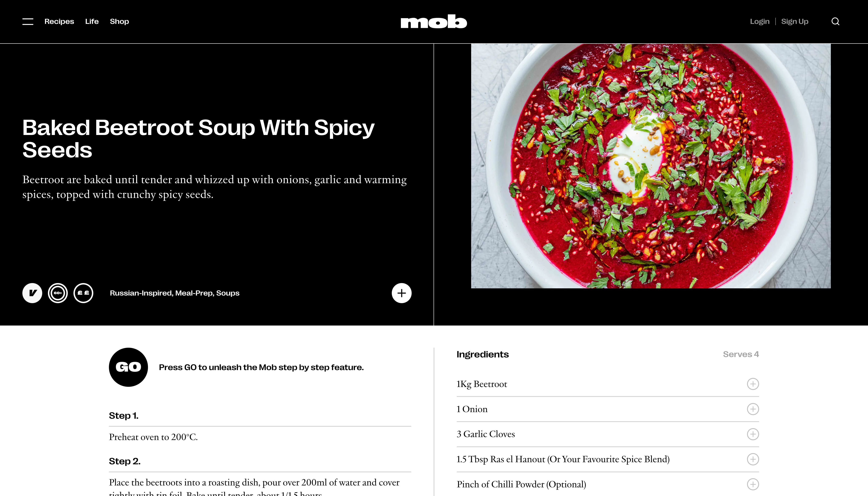Image resolution: width=868 pixels, height=496 pixels.
Task: Add 1 Onion with plus icon
Action: 753,409
